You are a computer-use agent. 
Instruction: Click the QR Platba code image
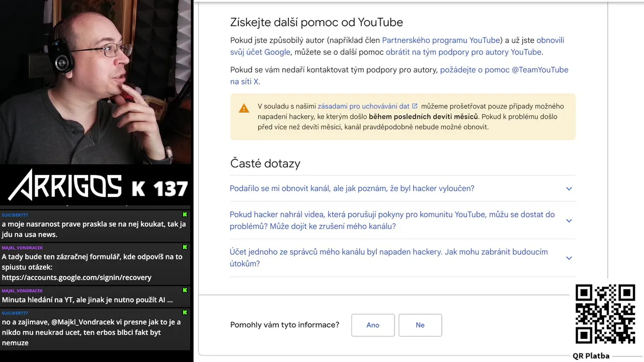[605, 314]
